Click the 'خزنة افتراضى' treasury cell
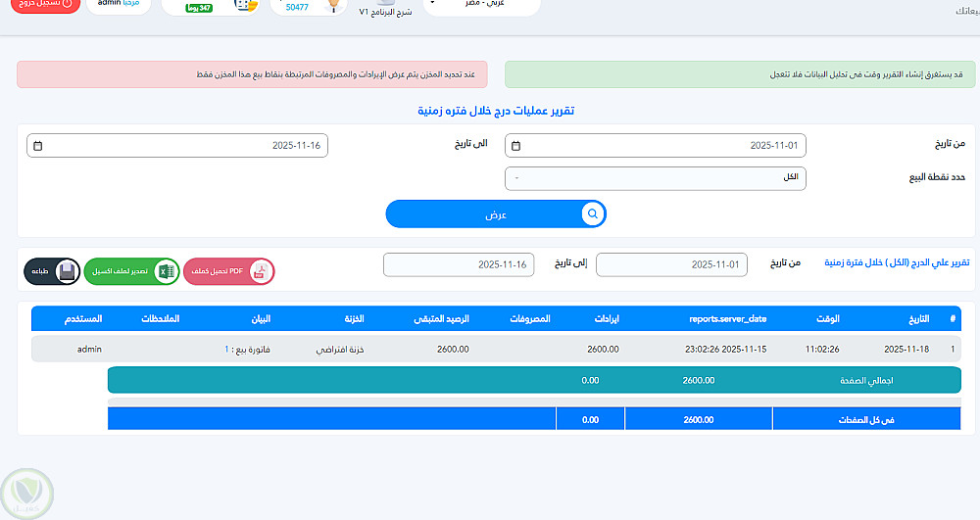 pos(339,350)
